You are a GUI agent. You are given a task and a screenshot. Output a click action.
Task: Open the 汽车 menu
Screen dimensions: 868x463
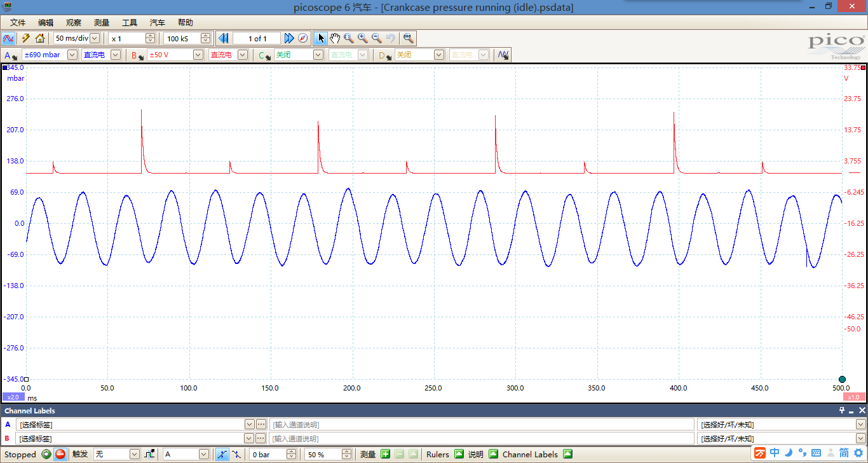(157, 22)
